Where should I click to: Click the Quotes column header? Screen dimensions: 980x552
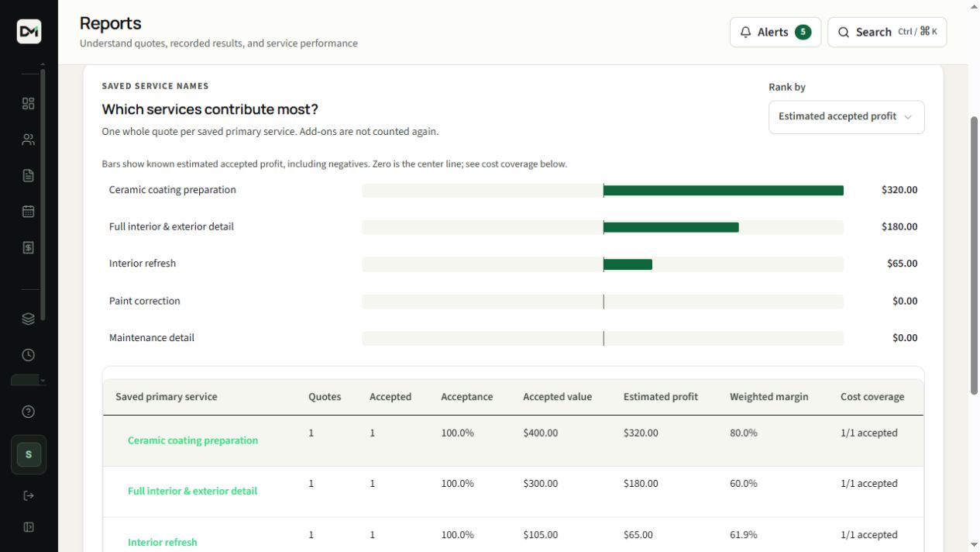(325, 396)
